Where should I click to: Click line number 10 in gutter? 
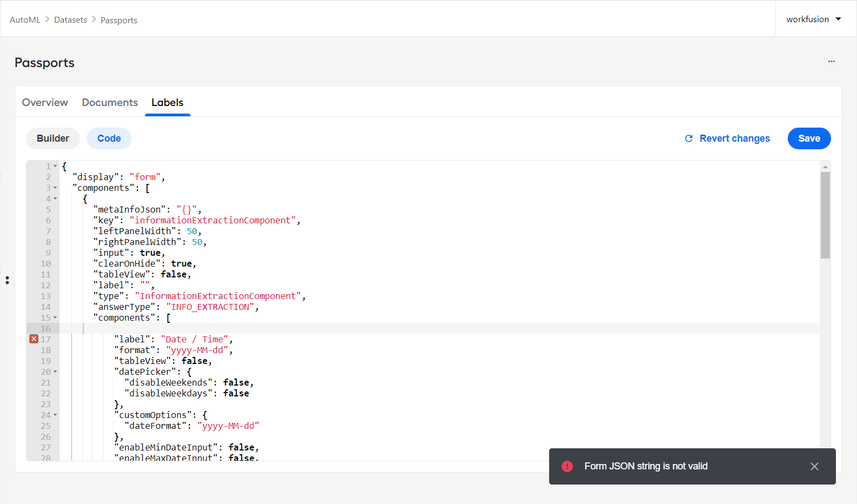pyautogui.click(x=45, y=263)
